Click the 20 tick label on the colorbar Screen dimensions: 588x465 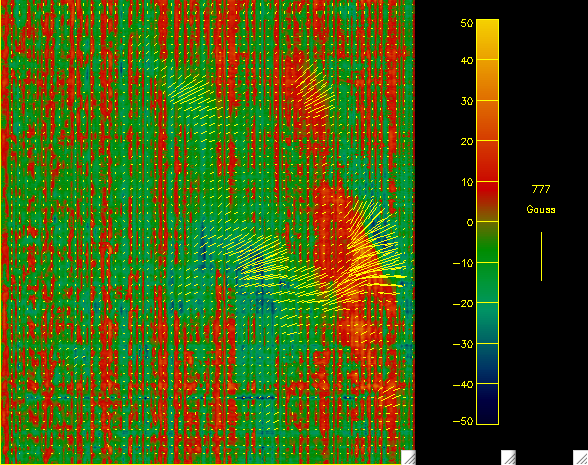466,142
